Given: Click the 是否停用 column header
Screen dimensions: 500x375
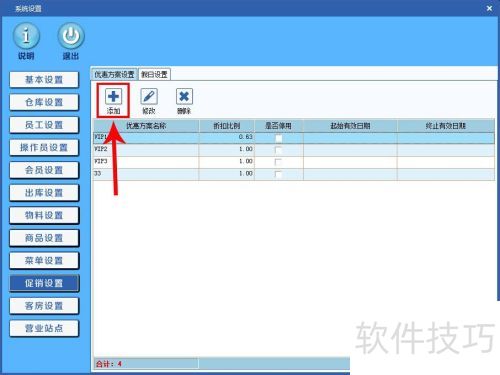Looking at the screenshot, I should coord(279,126).
